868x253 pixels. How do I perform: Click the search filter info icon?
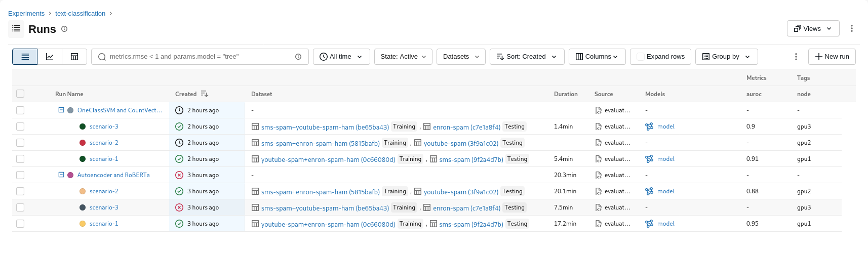tap(298, 57)
